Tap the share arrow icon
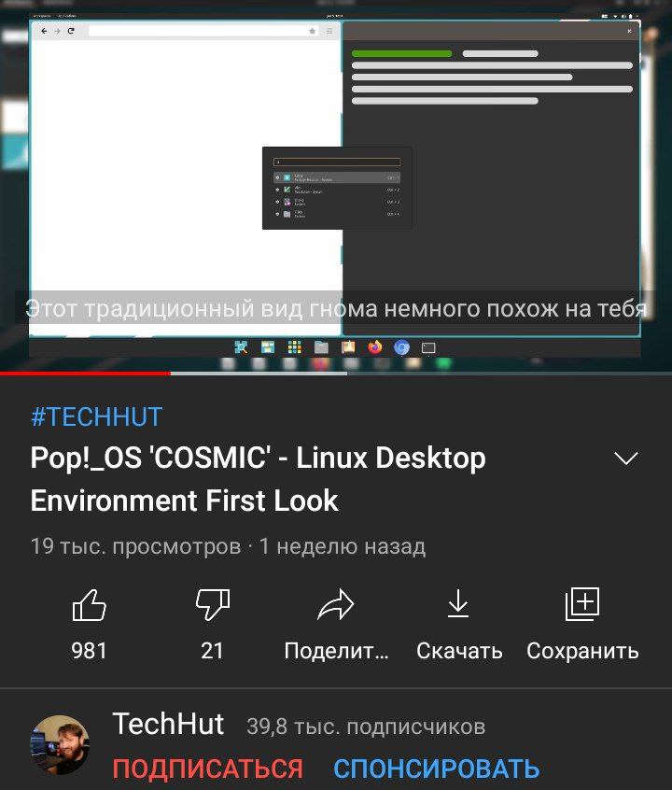The height and width of the screenshot is (790, 672). pos(336,604)
